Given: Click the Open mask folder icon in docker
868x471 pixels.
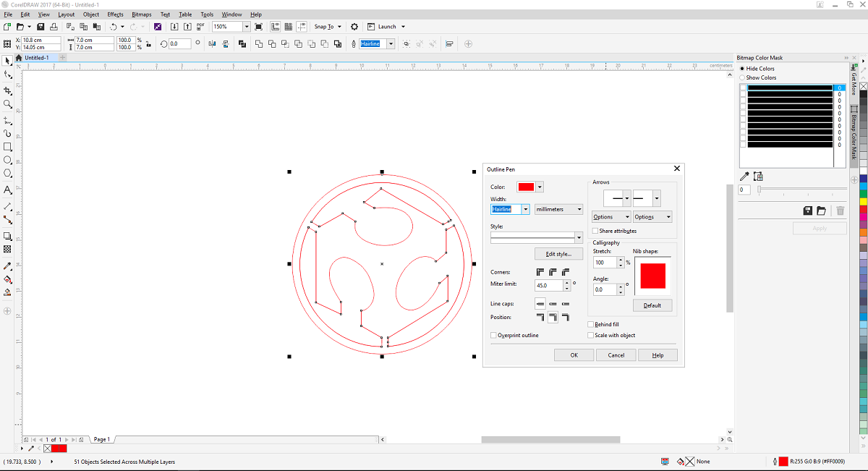Looking at the screenshot, I should (821, 211).
